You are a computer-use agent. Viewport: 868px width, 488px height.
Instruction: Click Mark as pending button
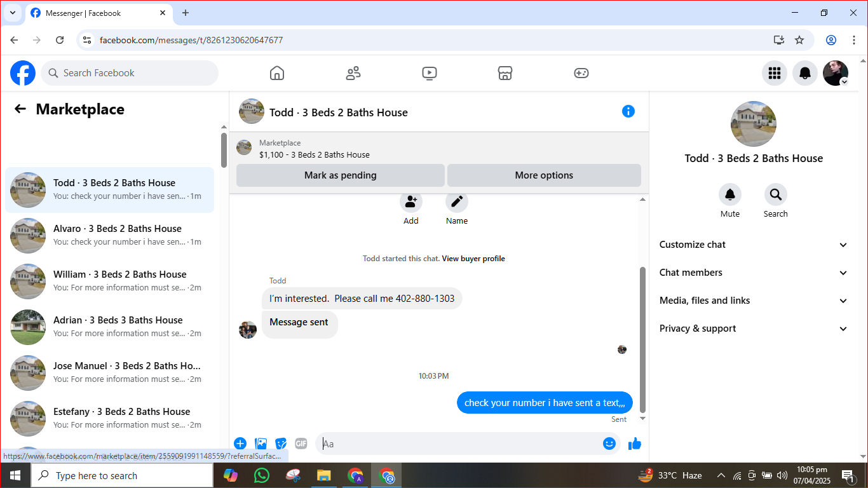tap(341, 175)
